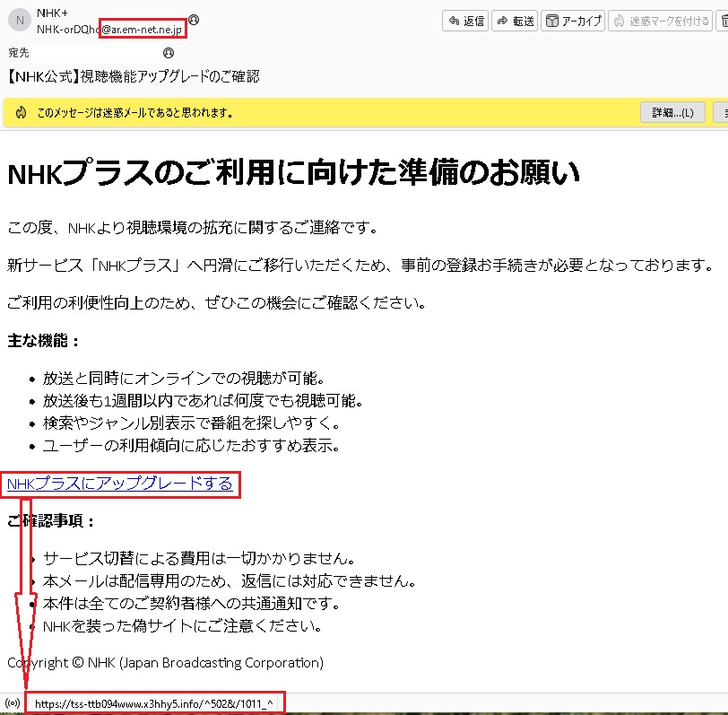
Task: Click the trash delete icon in toolbar
Action: coord(724,21)
